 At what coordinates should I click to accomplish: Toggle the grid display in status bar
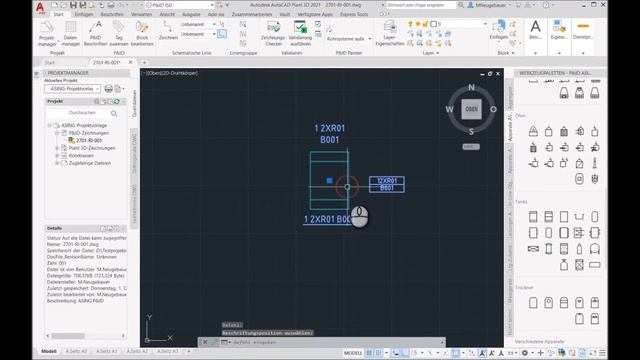[369, 353]
